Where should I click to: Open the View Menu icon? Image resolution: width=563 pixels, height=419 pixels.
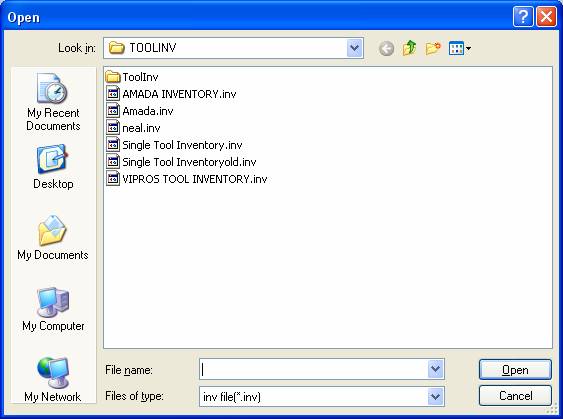pyautogui.click(x=460, y=48)
